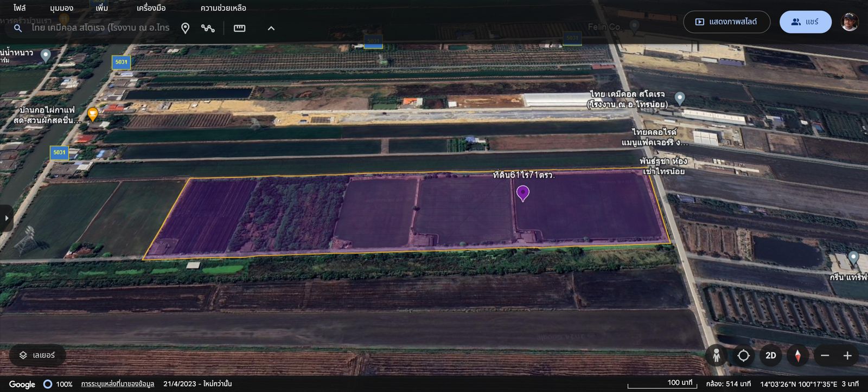Click the search magnifier icon
Screen dimensions: 868x392
pos(18,28)
